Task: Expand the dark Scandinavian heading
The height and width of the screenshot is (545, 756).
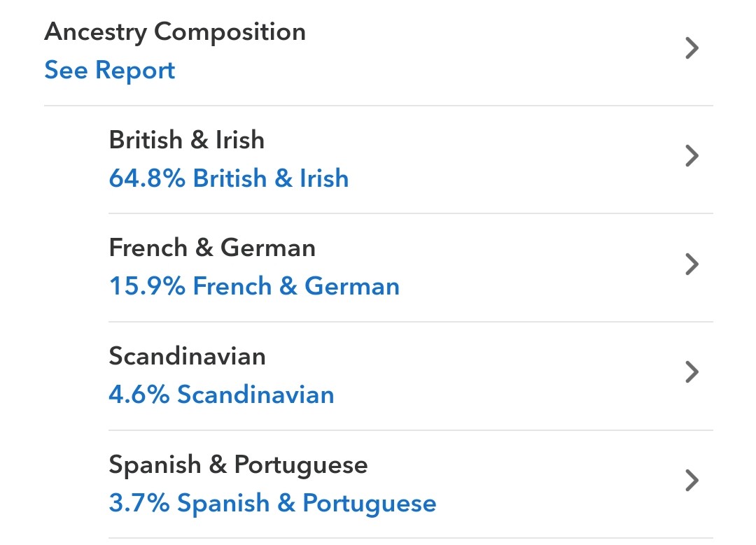Action: [187, 357]
